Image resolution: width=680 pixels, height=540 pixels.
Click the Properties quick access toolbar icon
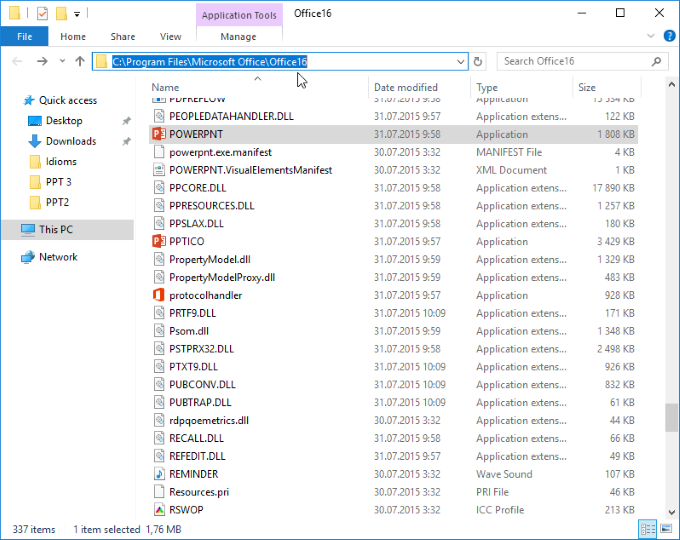click(41, 14)
